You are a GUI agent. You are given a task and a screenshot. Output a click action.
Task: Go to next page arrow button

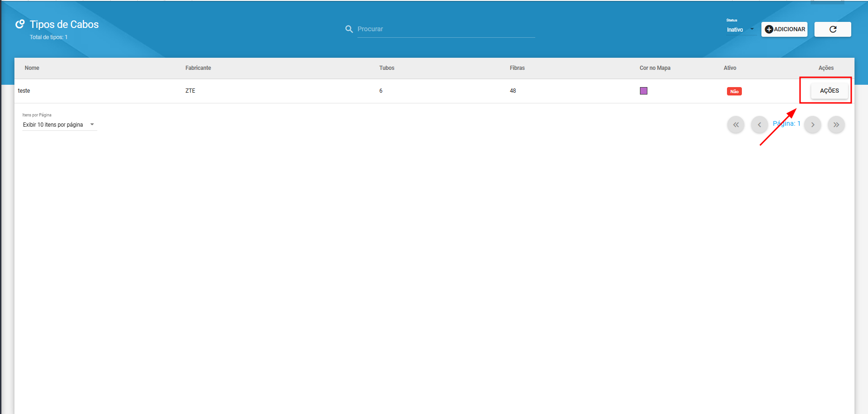[x=813, y=124]
